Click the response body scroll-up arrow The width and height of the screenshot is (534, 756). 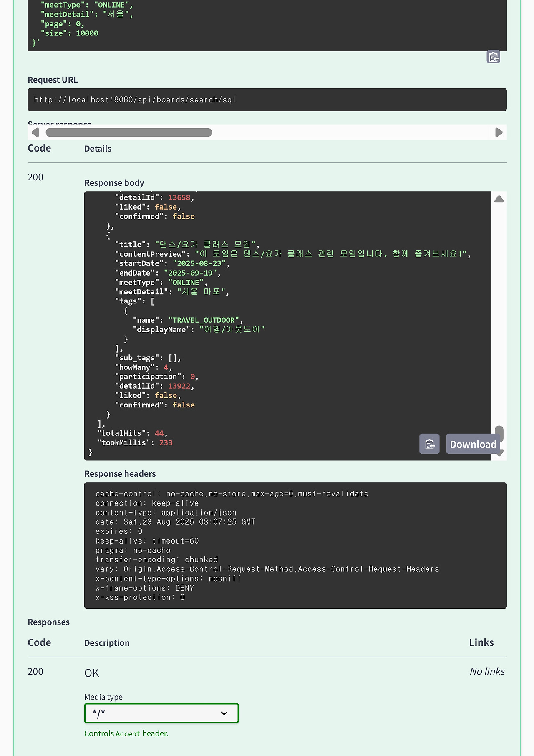(499, 199)
